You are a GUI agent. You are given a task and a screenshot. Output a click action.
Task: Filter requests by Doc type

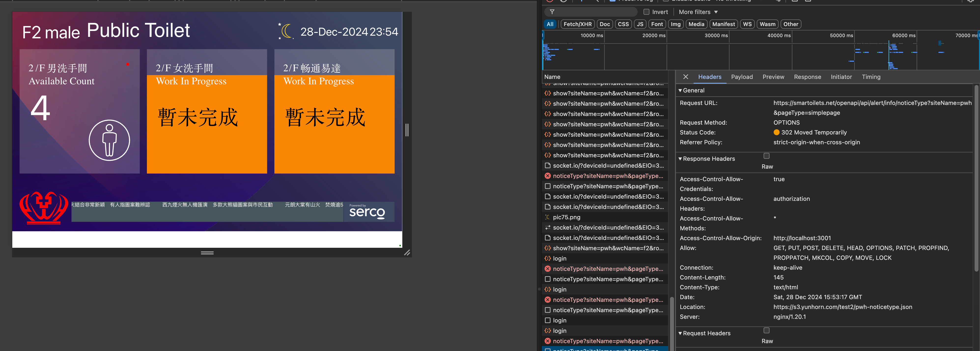tap(604, 24)
